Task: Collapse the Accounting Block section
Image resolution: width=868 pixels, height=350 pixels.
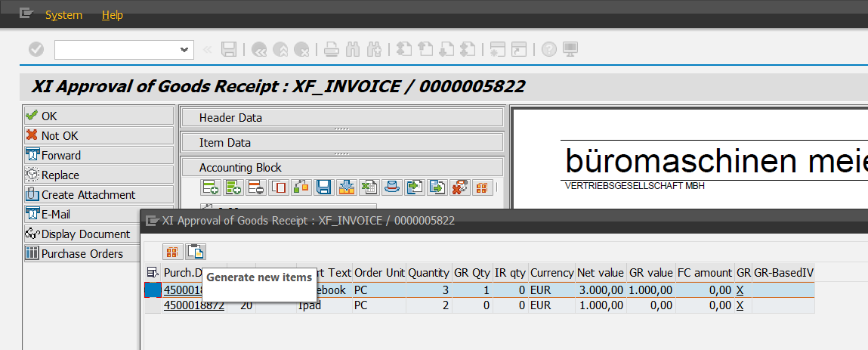Action: pos(341,167)
